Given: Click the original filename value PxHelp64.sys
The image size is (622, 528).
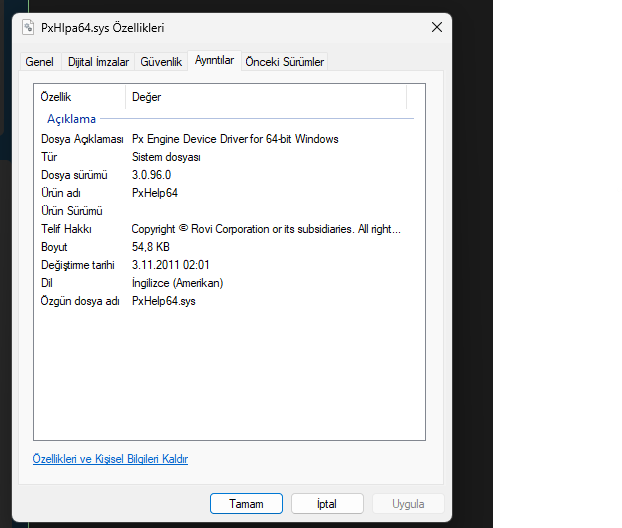Looking at the screenshot, I should 164,301.
